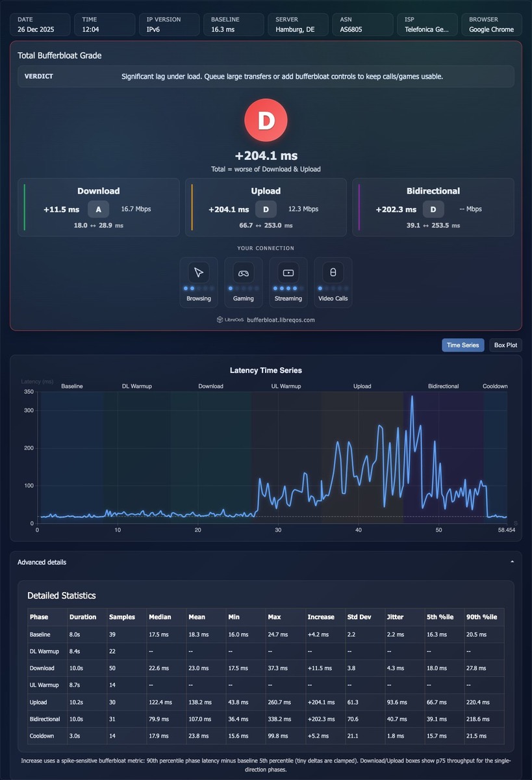Click the Upload D grade badge

[x=266, y=209]
